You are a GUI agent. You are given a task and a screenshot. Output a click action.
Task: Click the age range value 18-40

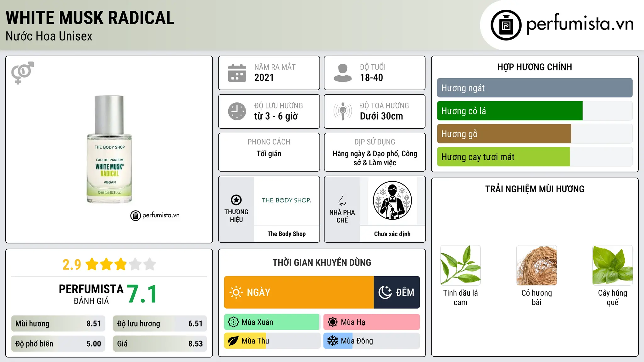point(371,78)
